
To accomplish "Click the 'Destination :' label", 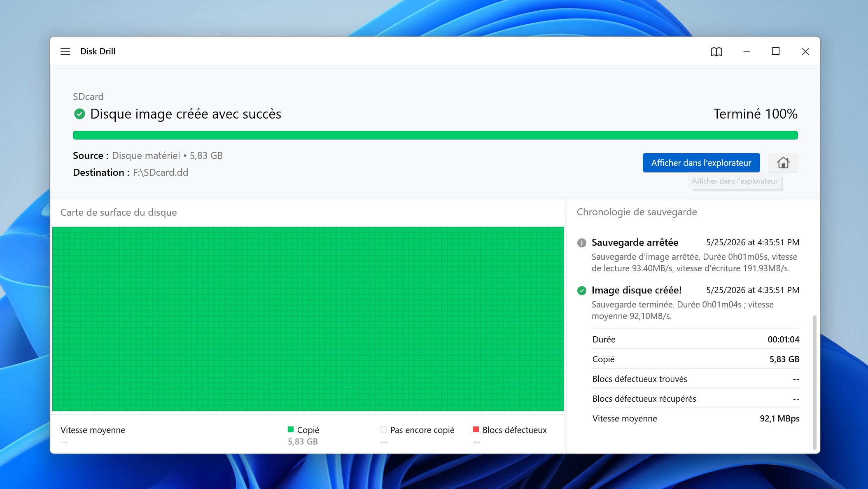I will click(101, 172).
